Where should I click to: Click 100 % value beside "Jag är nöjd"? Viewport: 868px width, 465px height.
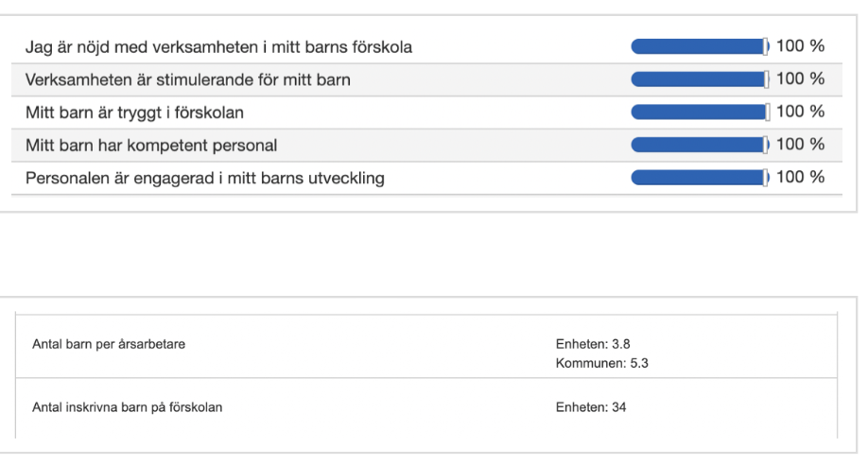pos(800,46)
